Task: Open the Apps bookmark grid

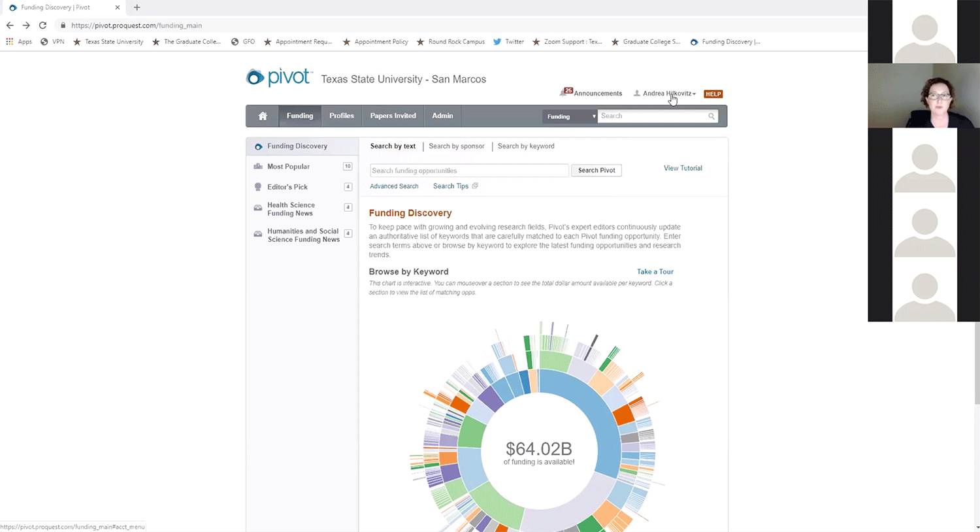Action: coord(19,41)
